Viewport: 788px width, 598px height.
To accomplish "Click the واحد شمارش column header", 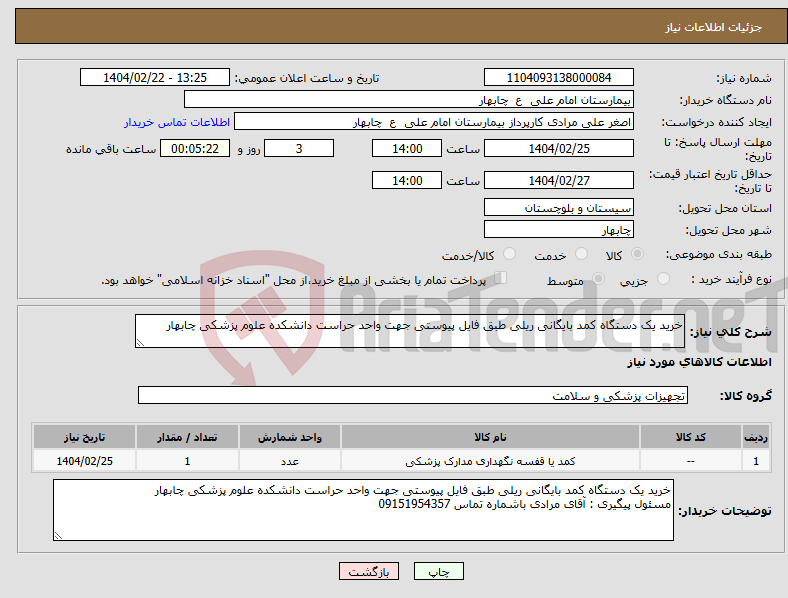I will click(290, 437).
